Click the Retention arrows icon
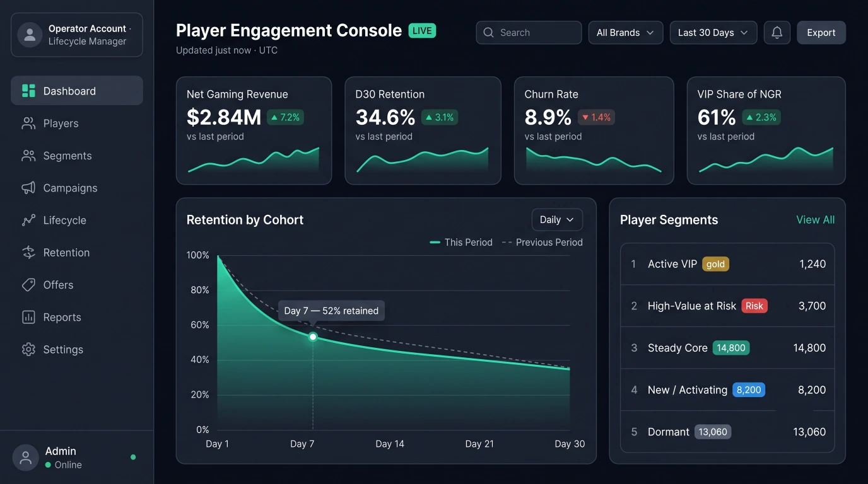 coord(28,253)
